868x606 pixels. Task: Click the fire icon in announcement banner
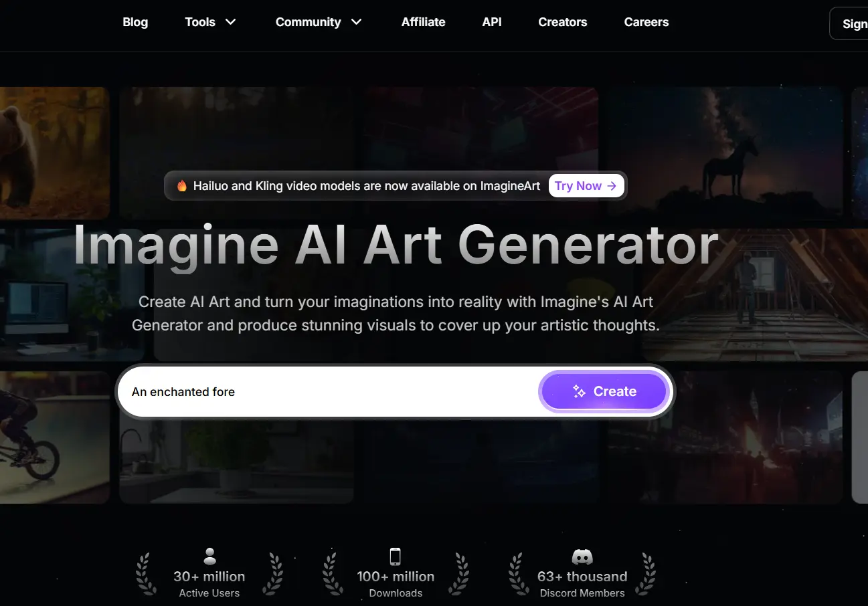(182, 186)
